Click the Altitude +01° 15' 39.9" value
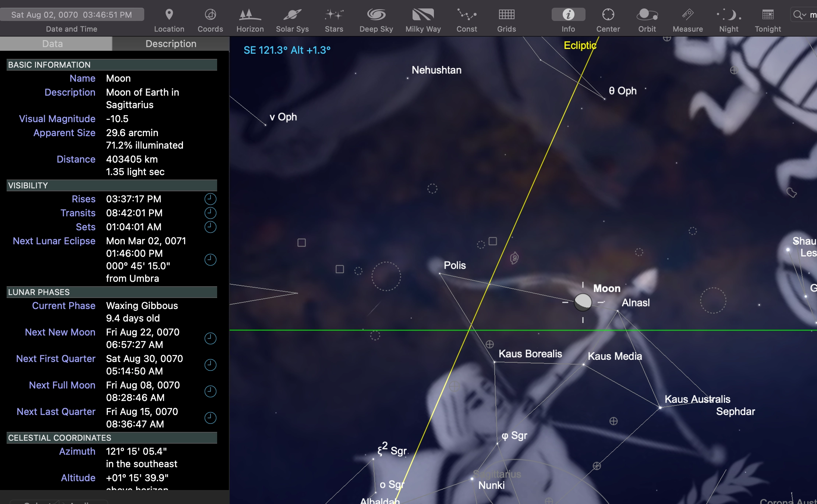This screenshot has width=817, height=504. (137, 478)
